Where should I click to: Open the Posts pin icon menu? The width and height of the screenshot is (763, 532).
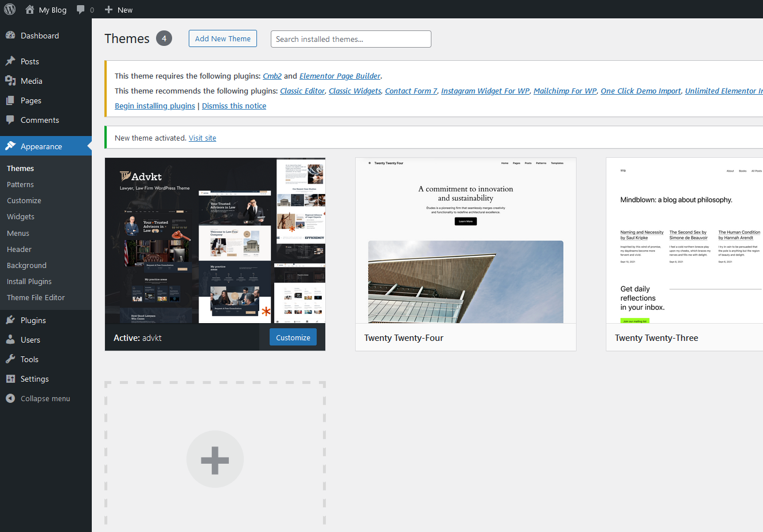(10, 61)
